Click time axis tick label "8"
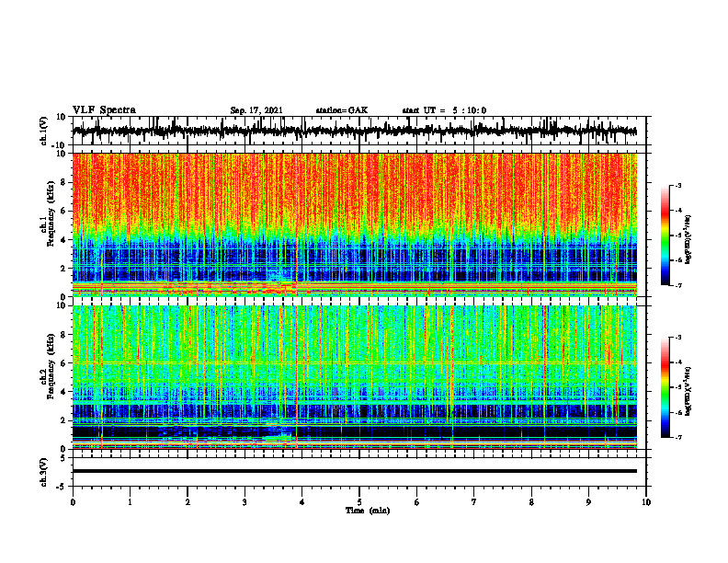Image resolution: width=728 pixels, height=563 pixels. pyautogui.click(x=531, y=502)
